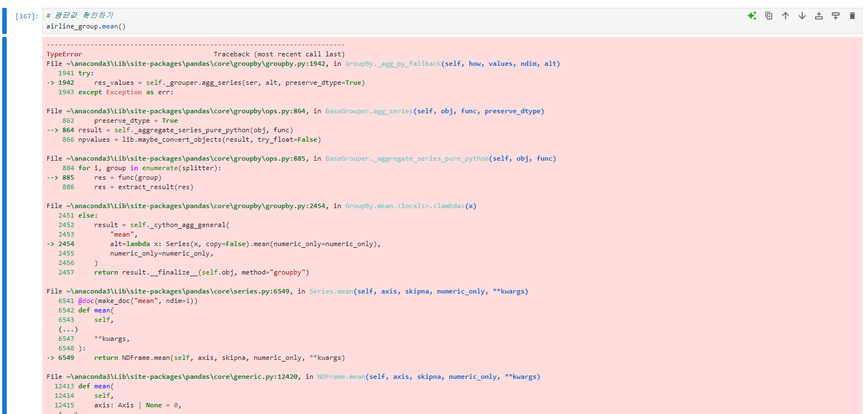Insert a new cell above
Screen dimensions: 868x414
click(819, 16)
